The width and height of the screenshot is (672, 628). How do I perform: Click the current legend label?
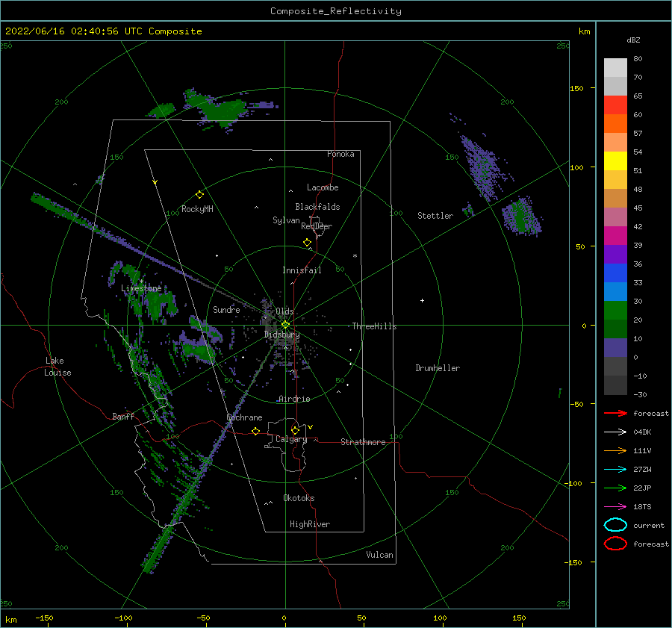(649, 525)
